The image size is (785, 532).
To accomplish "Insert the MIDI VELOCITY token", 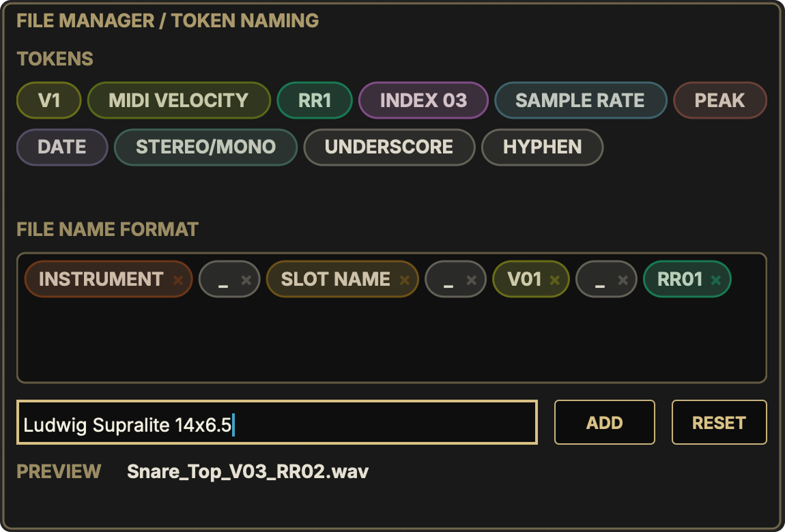I will point(179,100).
